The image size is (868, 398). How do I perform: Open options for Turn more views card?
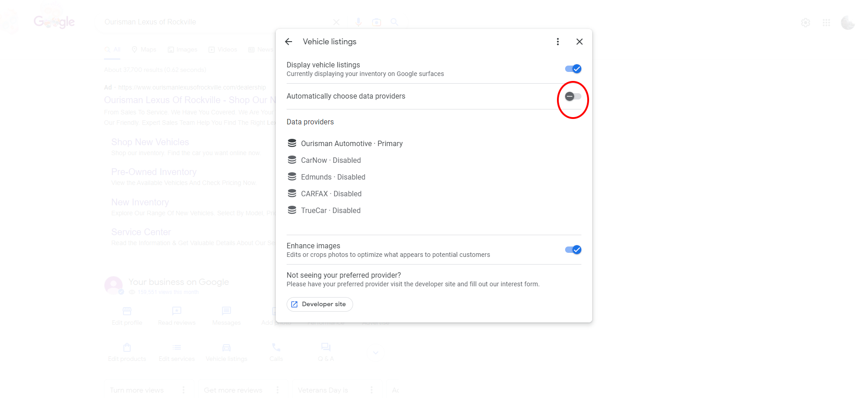[x=184, y=390]
